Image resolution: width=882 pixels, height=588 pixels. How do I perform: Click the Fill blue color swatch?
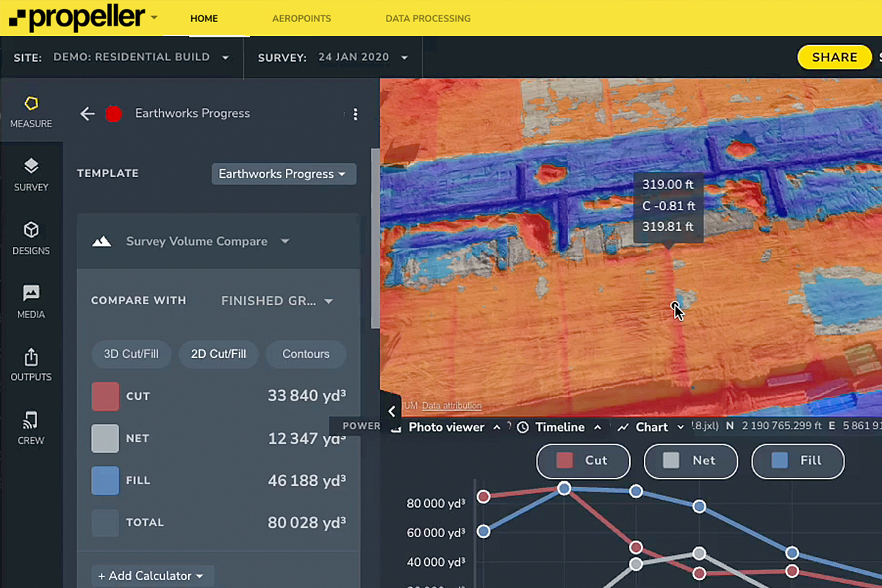105,480
